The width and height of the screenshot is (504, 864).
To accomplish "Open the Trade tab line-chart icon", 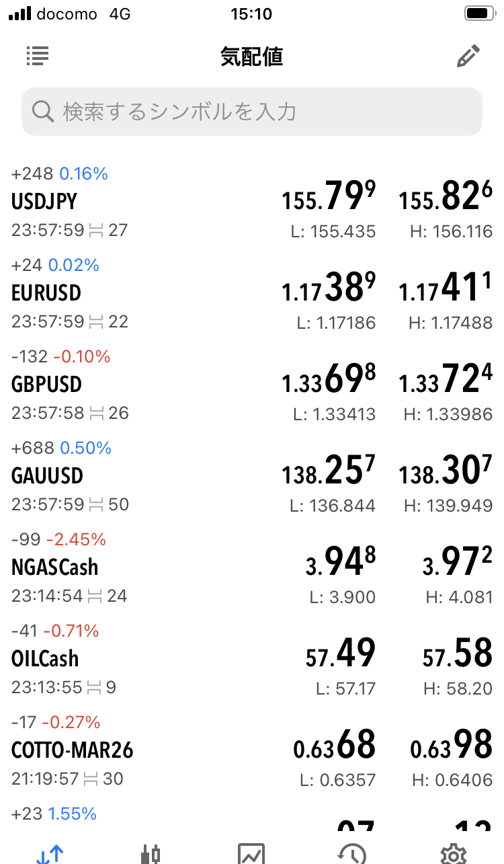I will click(251, 853).
